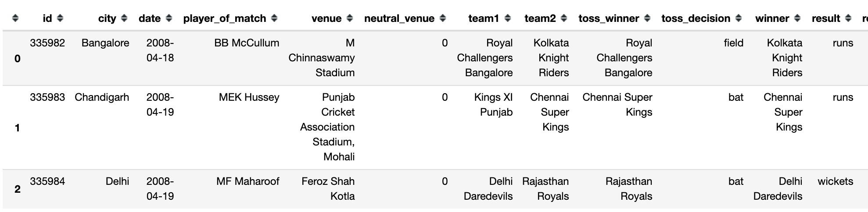
Task: Click the toss_winner header label
Action: pos(609,18)
